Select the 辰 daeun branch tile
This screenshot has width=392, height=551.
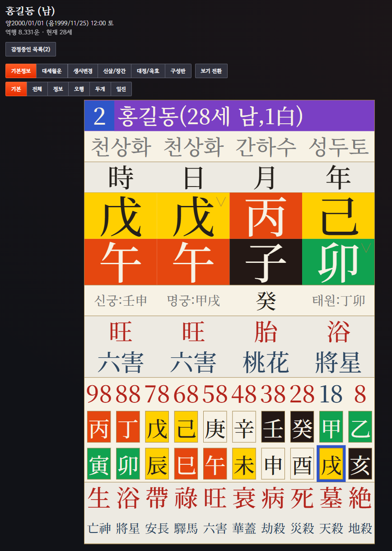pyautogui.click(x=157, y=463)
